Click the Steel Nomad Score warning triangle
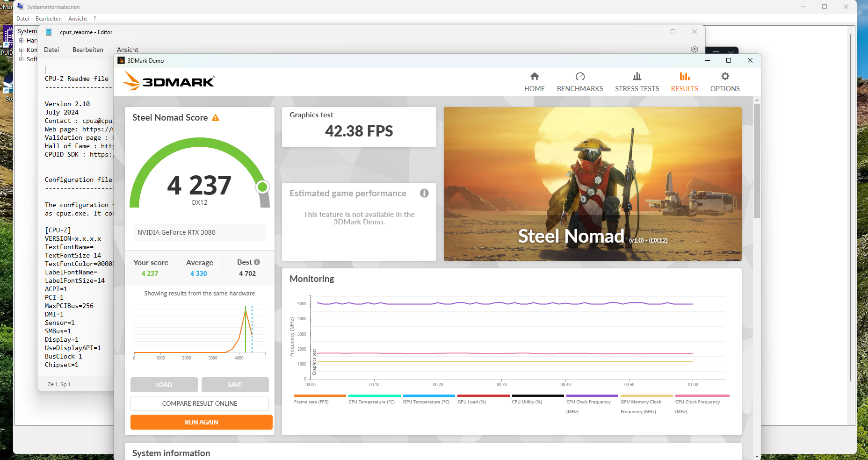This screenshot has width=868, height=460. click(x=216, y=118)
